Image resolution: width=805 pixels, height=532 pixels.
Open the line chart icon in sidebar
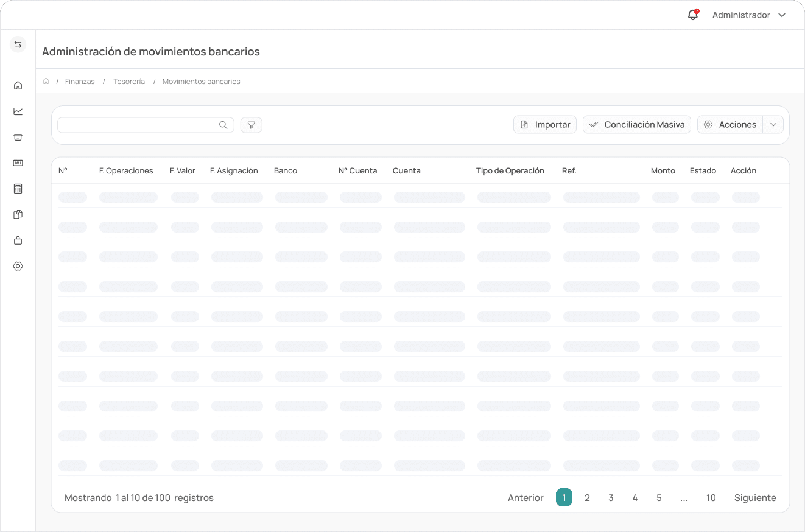click(18, 111)
